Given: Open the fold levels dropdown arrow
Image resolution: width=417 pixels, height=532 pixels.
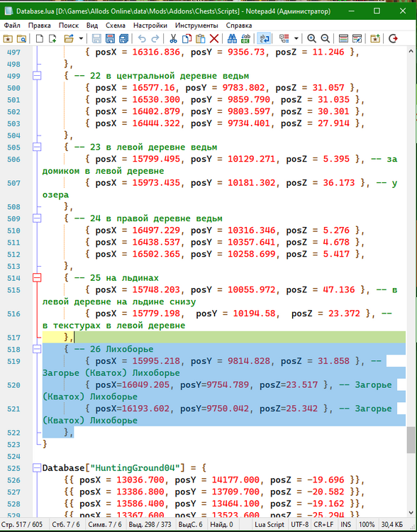Looking at the screenshot, I should 296,39.
